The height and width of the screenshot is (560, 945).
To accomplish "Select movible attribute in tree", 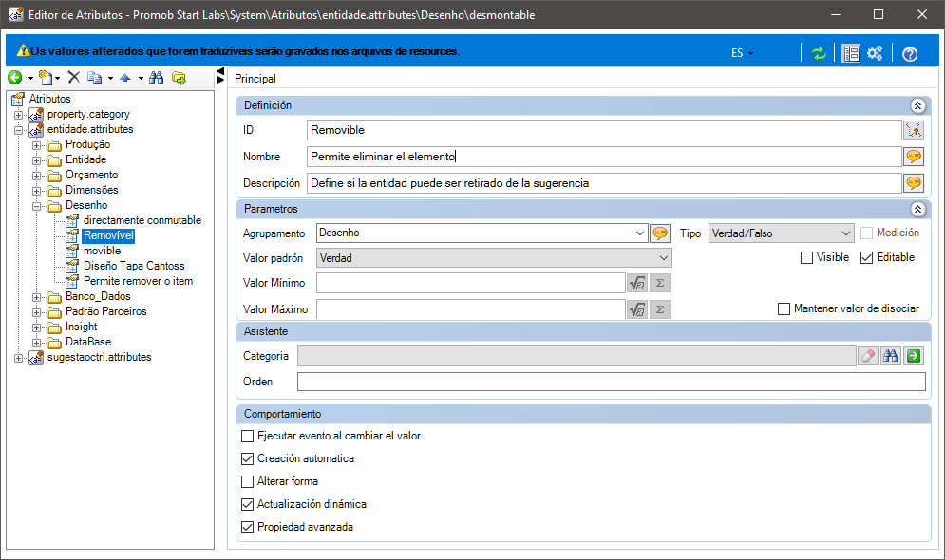I will pos(102,251).
